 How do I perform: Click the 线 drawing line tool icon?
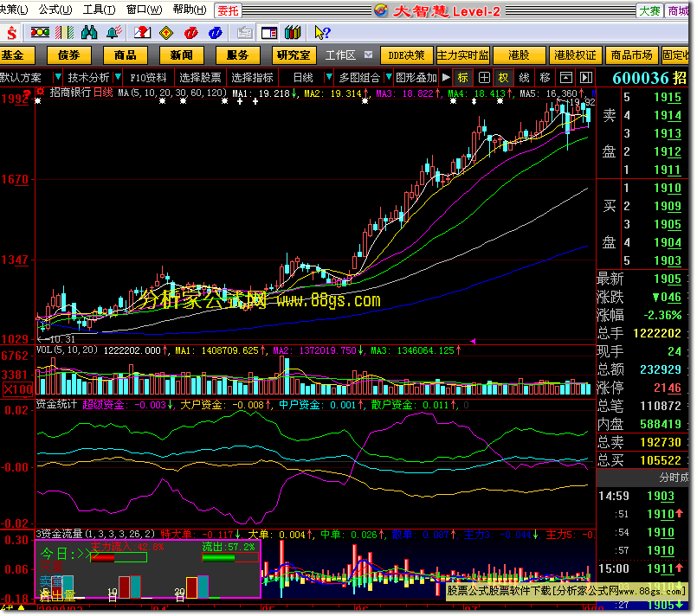525,78
